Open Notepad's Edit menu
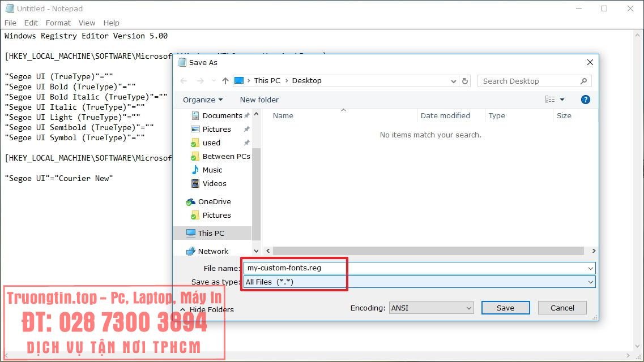The width and height of the screenshot is (644, 362). (x=31, y=23)
